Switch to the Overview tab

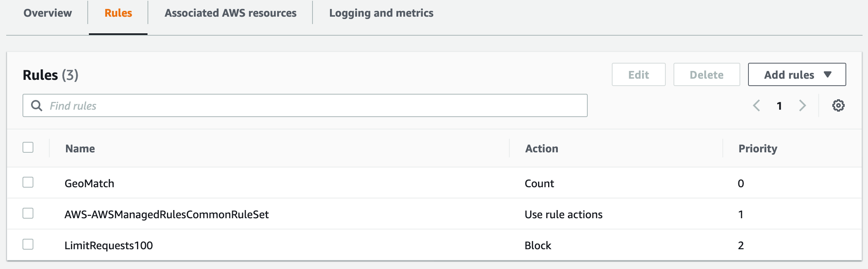click(x=48, y=13)
